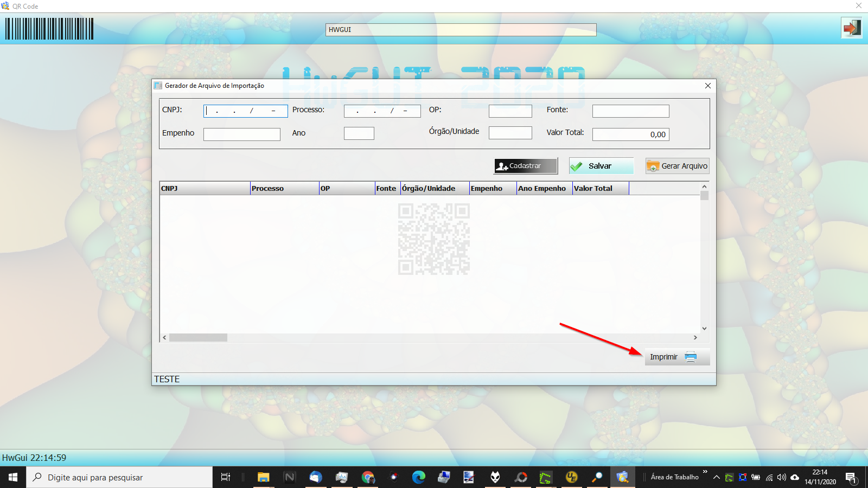Open Task View on the taskbar

click(226, 477)
